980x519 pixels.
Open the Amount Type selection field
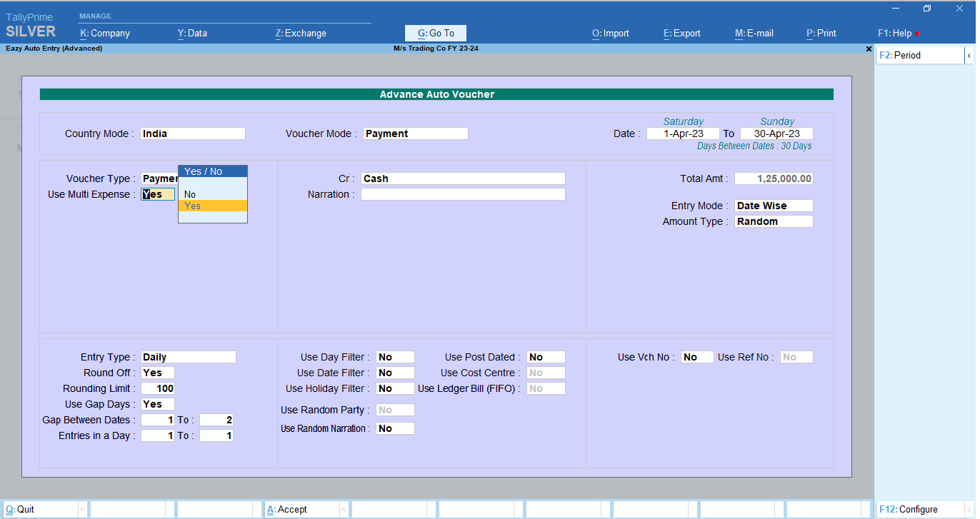coord(774,221)
